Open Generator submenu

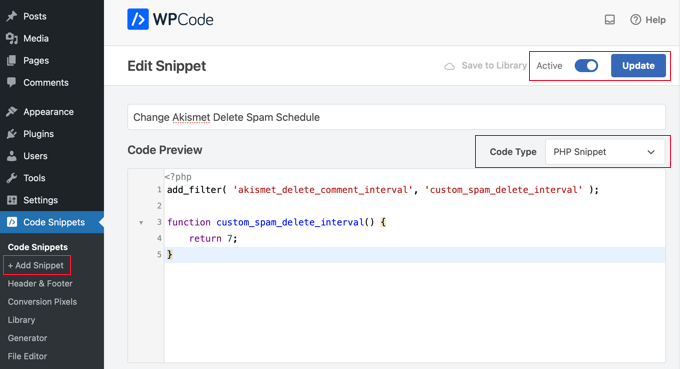tap(27, 338)
